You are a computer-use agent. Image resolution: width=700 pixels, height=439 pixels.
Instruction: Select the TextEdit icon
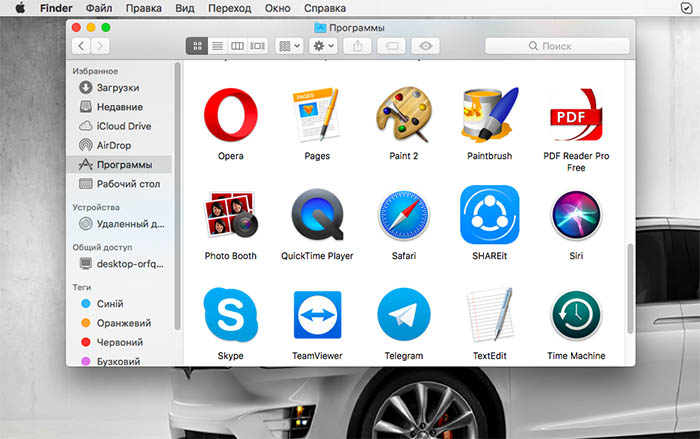point(490,315)
